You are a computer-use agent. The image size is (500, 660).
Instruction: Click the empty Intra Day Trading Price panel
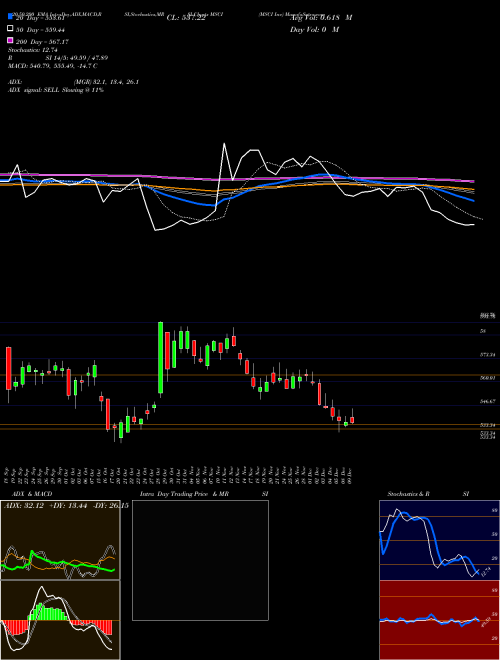point(200,560)
